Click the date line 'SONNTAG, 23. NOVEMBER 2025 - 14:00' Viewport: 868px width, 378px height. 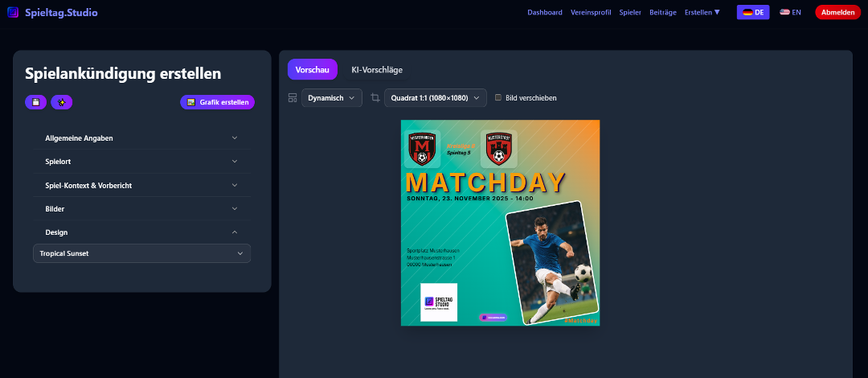coord(470,199)
